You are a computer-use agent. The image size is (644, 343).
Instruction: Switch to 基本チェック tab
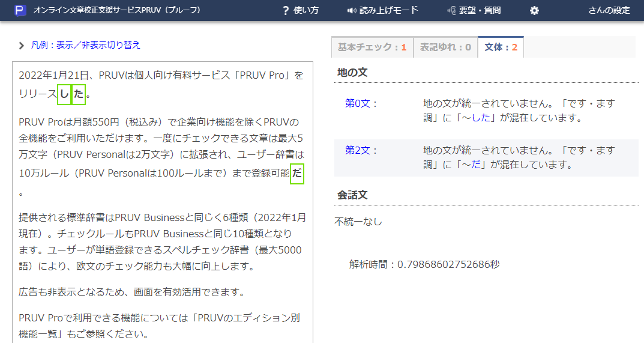tap(372, 47)
